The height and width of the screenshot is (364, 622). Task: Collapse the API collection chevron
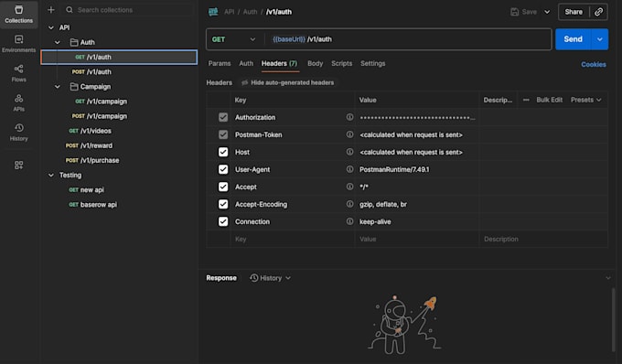51,27
